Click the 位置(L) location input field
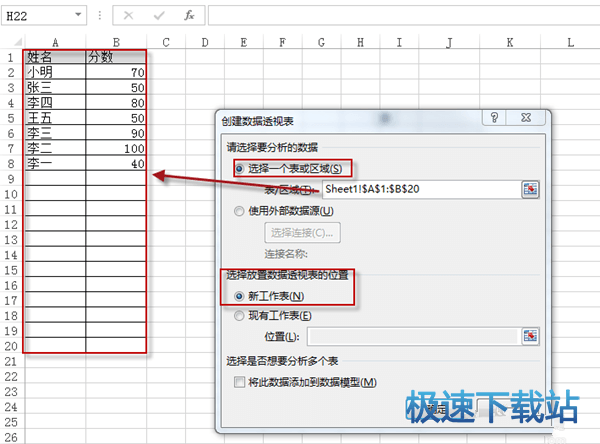 pos(414,336)
